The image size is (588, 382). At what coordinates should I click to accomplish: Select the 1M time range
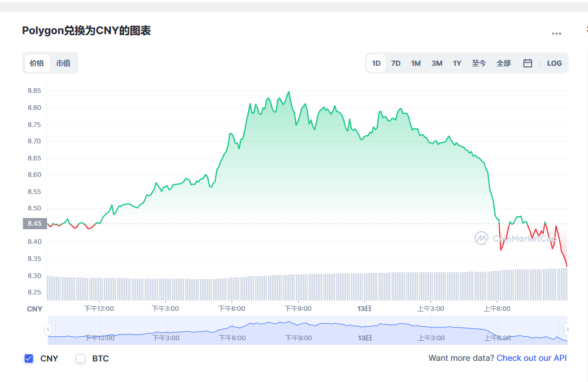[416, 63]
